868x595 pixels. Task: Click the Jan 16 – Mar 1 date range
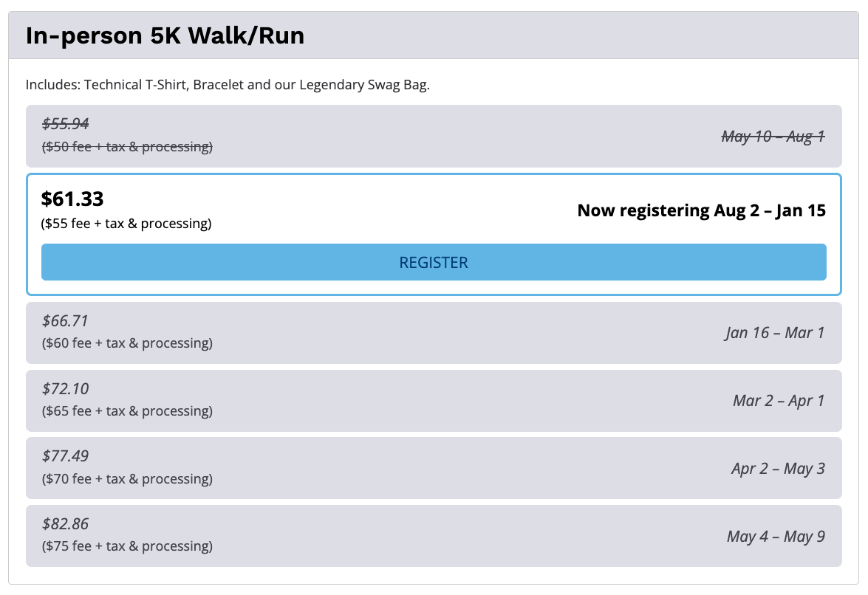point(774,333)
